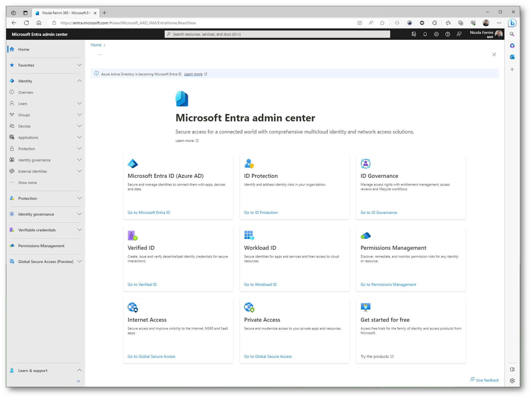Collapse the Identity section chevron
This screenshot has width=532, height=399.
(x=79, y=81)
